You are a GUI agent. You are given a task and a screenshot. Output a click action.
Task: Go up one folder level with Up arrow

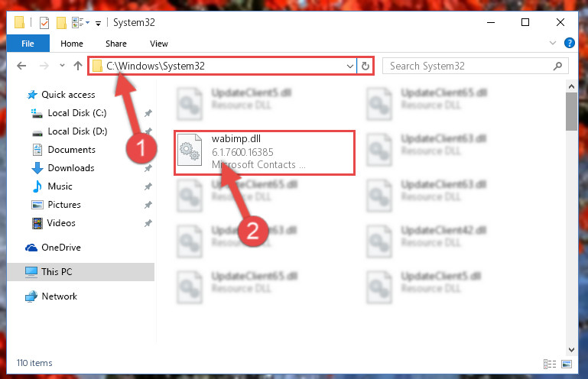click(78, 66)
